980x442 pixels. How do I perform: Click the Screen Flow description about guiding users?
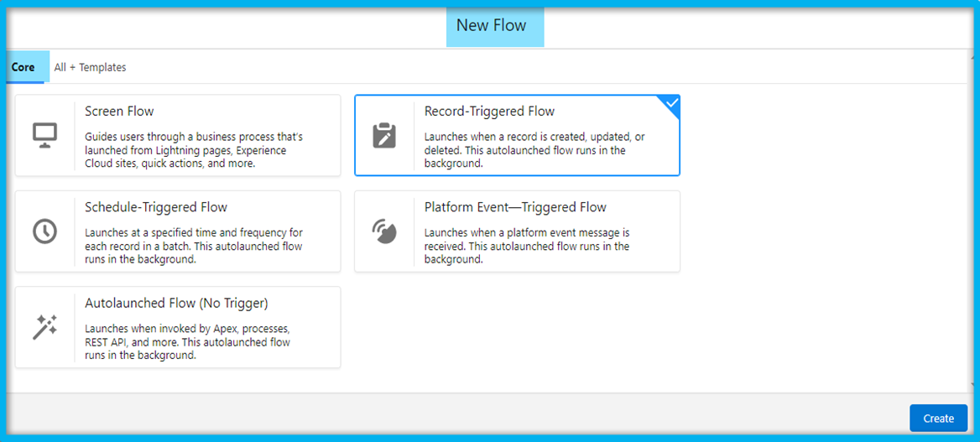pos(195,150)
